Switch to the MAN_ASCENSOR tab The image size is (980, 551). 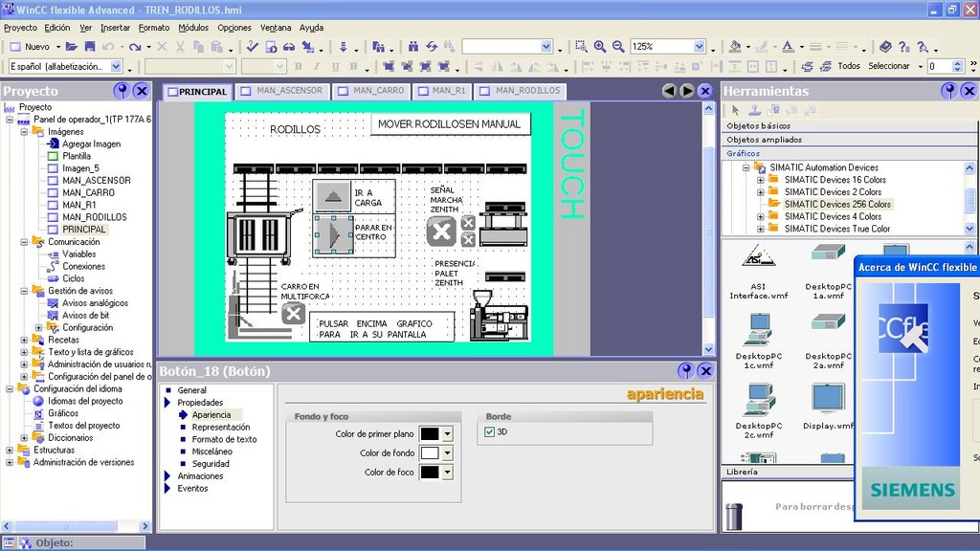coord(283,91)
